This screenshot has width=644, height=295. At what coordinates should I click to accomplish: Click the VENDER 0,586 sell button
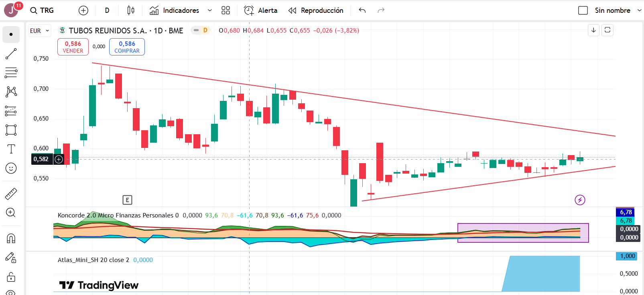(73, 47)
